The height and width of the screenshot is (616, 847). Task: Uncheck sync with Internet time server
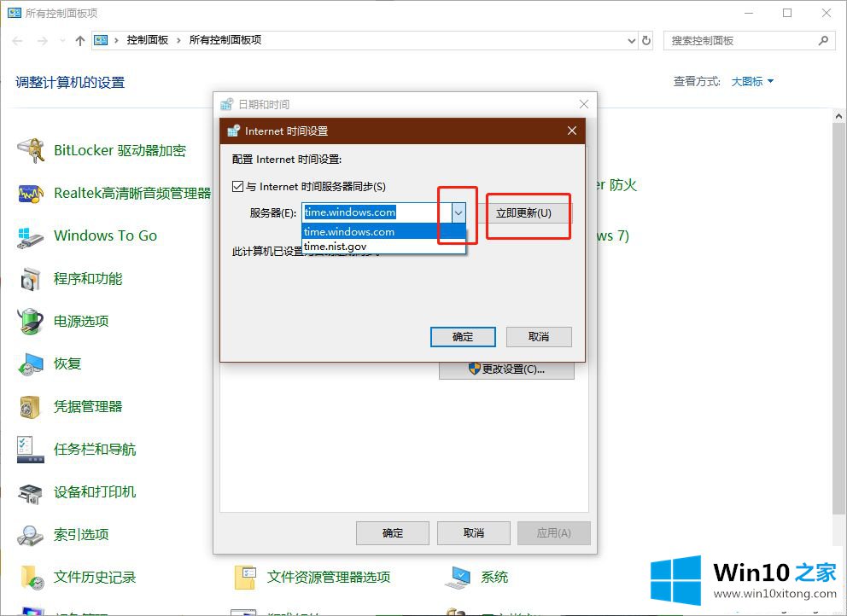point(238,187)
